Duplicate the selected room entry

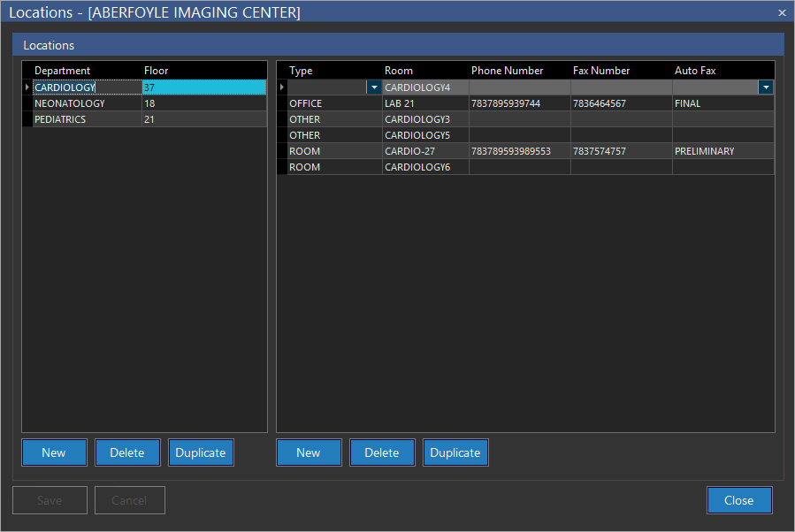455,452
